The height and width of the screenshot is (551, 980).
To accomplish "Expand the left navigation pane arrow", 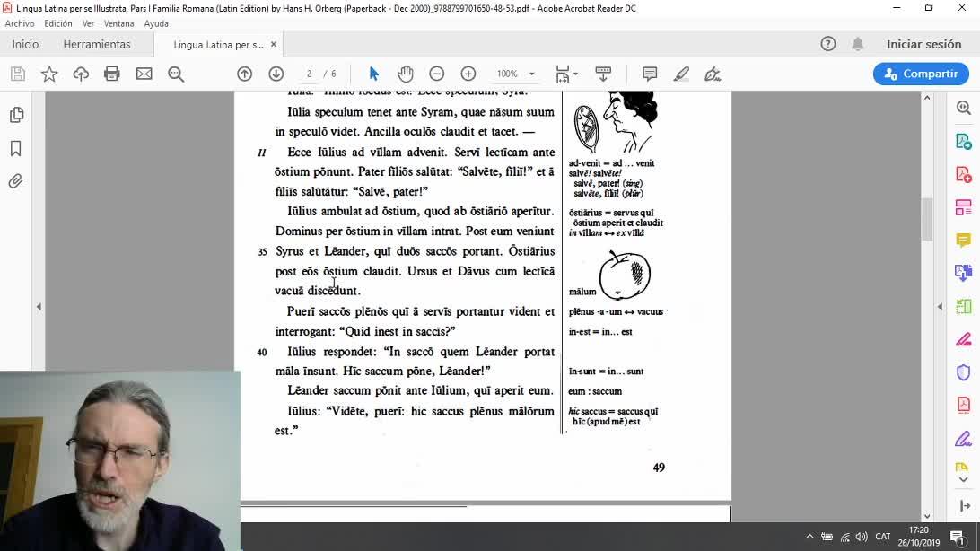I will pyautogui.click(x=39, y=307).
